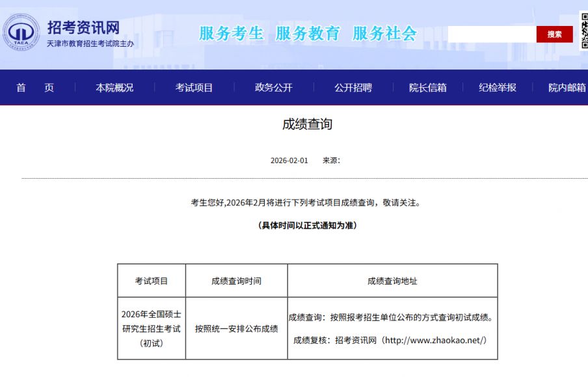Click the 来源: label

point(332,161)
